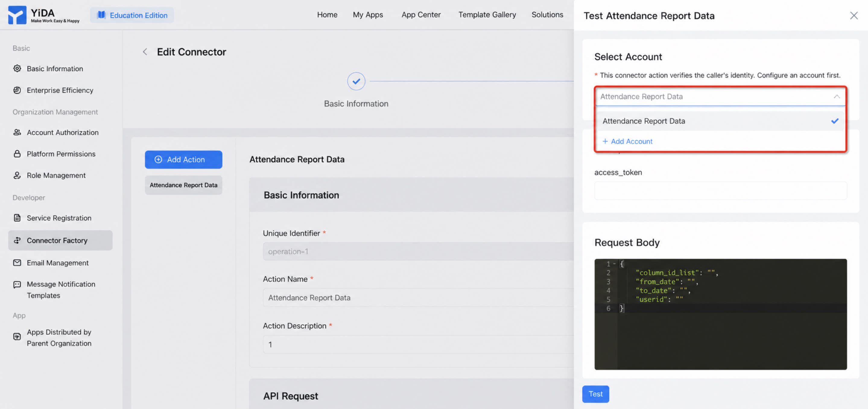
Task: Collapse JSON fold arrow on line 1
Action: [615, 264]
